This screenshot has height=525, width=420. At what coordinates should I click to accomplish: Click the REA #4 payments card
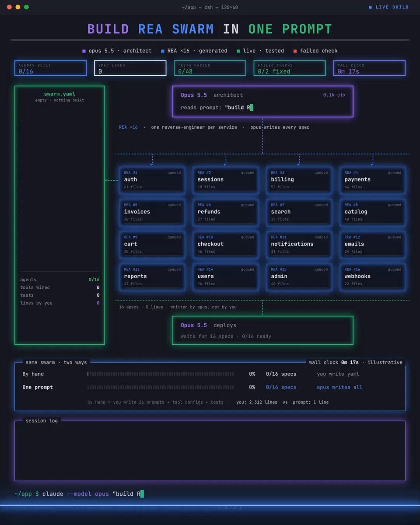tap(373, 180)
